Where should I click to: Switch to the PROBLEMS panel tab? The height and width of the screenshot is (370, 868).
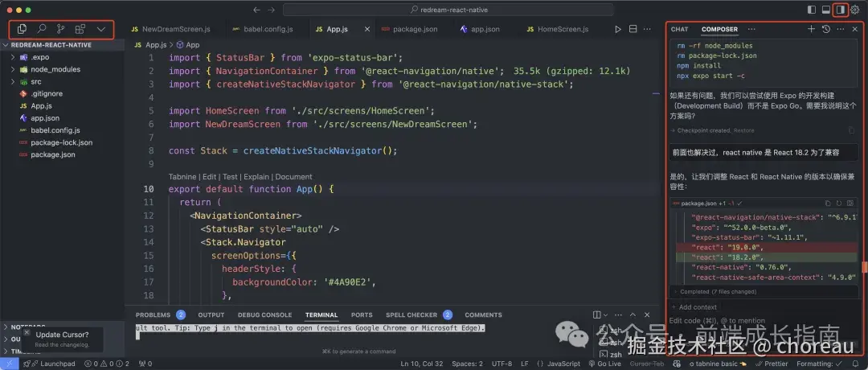(x=153, y=314)
